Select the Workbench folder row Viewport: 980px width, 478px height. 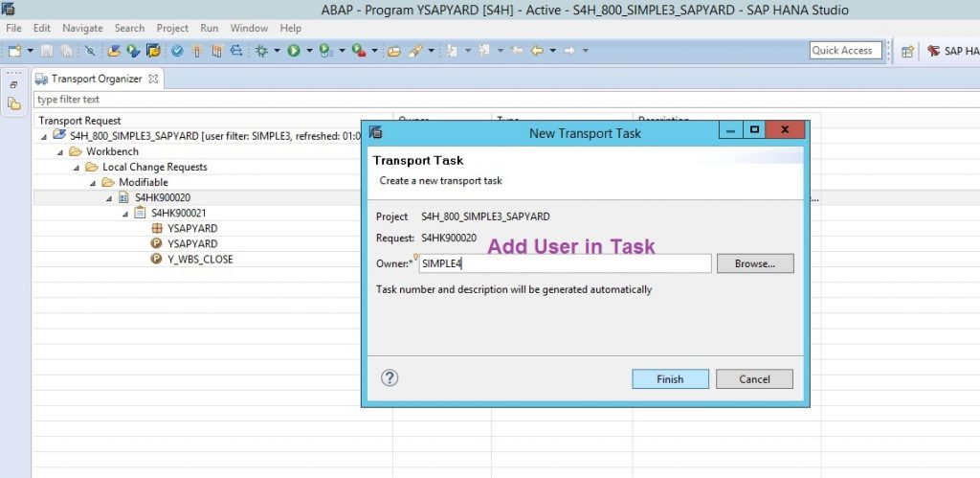click(x=113, y=151)
